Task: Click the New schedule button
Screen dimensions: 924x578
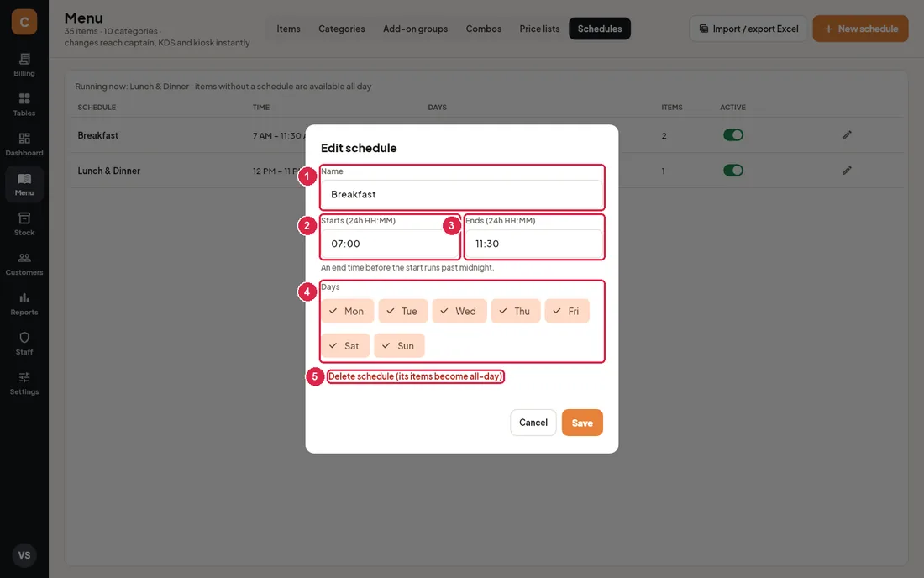Action: pyautogui.click(x=860, y=29)
